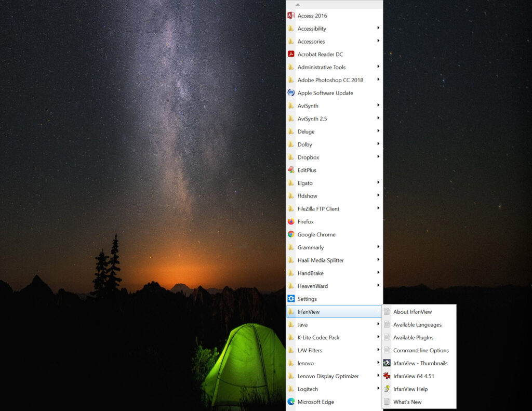The image size is (532, 411).
Task: Open the Elgato folder entry
Action: tap(334, 183)
